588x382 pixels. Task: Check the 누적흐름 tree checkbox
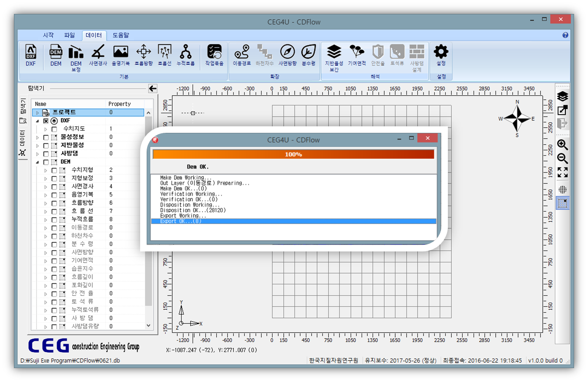point(54,220)
